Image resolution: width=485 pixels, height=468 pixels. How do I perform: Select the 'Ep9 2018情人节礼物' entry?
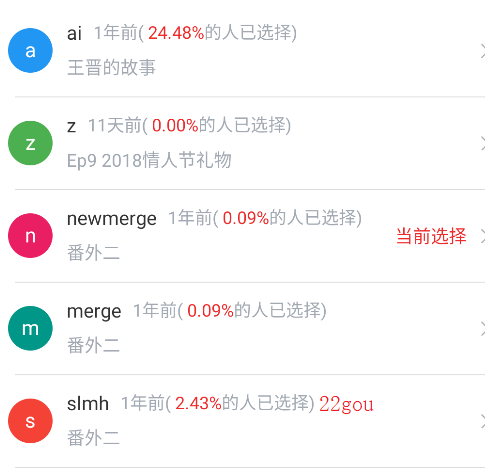pos(149,160)
